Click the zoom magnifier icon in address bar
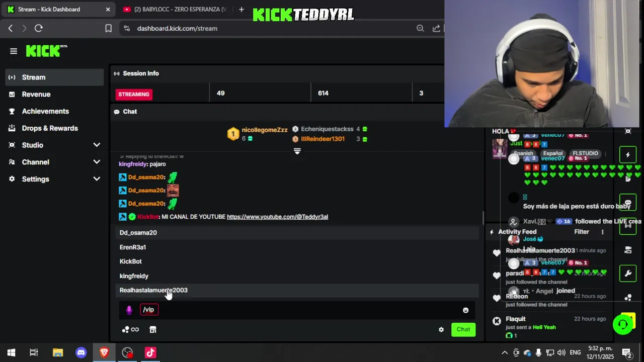The width and height of the screenshot is (644, 362). click(x=420, y=28)
